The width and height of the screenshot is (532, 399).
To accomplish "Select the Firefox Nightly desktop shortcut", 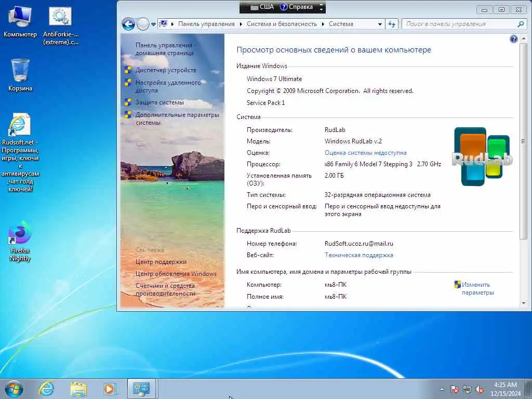I will 20,241.
